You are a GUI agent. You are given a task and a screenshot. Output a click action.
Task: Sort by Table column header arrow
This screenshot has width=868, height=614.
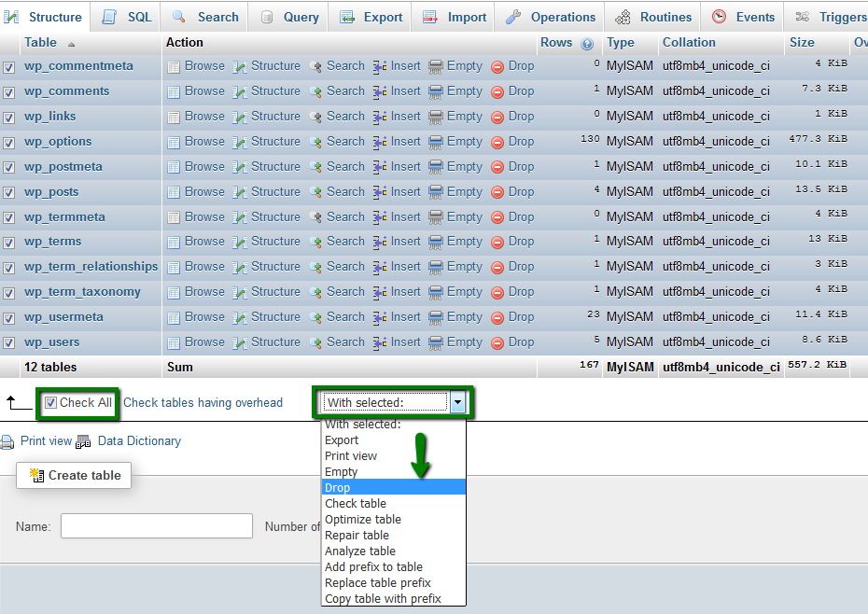(x=72, y=44)
